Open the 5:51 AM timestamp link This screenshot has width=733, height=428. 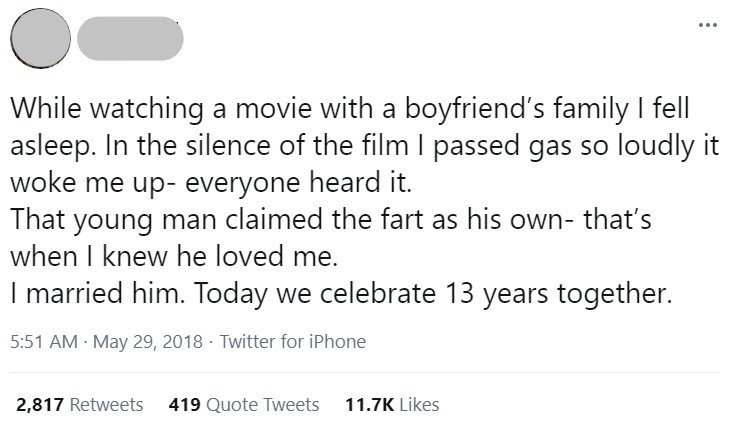(44, 342)
